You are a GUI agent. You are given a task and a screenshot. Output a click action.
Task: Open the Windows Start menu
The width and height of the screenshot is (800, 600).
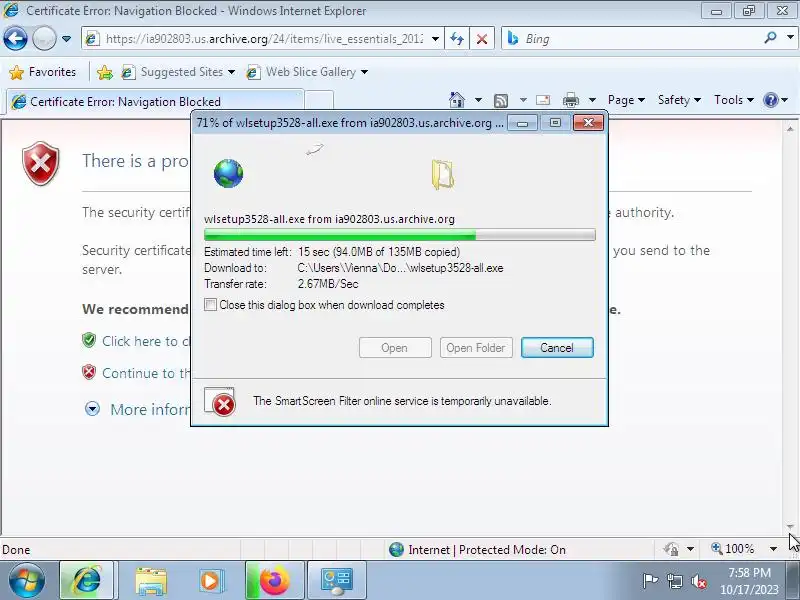27,581
